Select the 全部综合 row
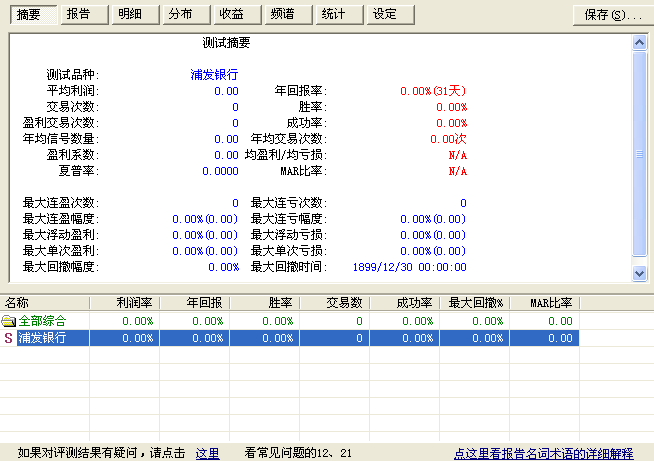This screenshot has height=461, width=654. pyautogui.click(x=45, y=321)
